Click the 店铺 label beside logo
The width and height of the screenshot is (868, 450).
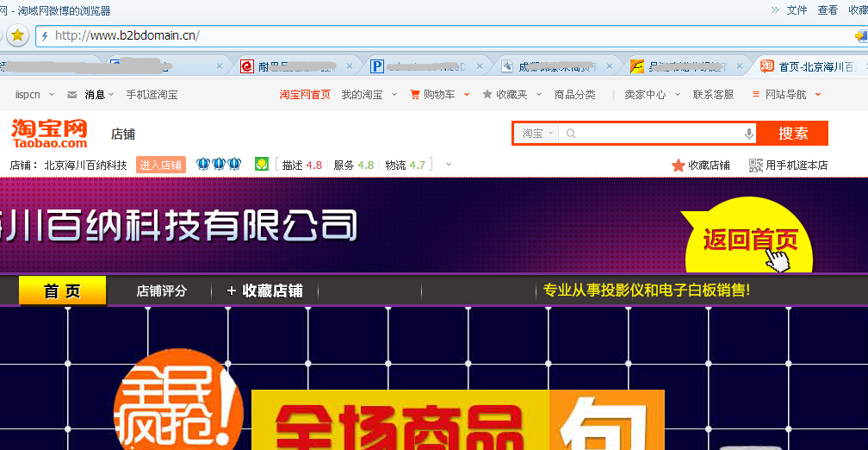pos(122,134)
